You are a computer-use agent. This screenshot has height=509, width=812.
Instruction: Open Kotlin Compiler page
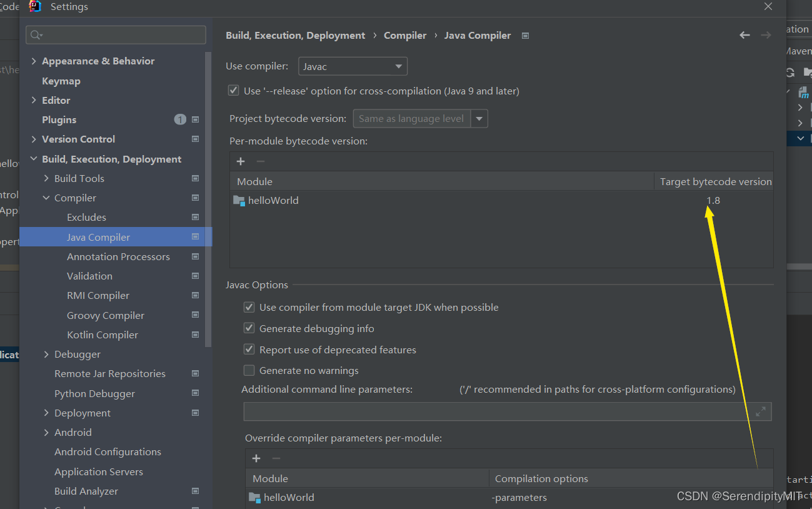[x=103, y=335]
